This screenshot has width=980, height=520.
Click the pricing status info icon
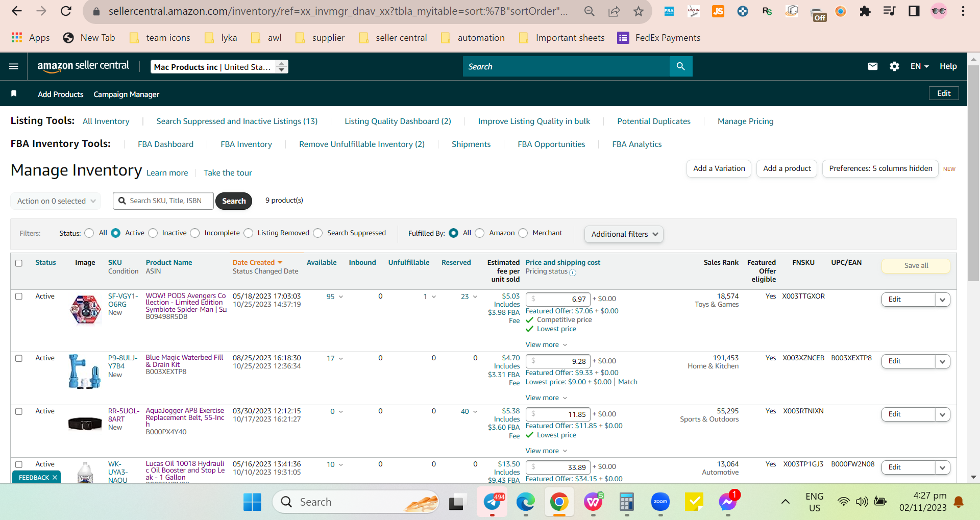pyautogui.click(x=573, y=273)
